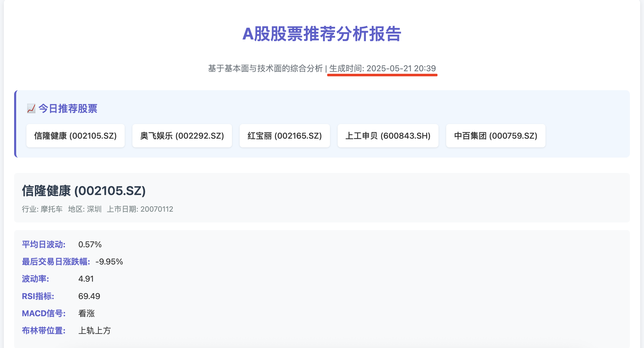Select the 信隆健康 (002105.SZ) recommendation chip
The width and height of the screenshot is (644, 348).
75,136
